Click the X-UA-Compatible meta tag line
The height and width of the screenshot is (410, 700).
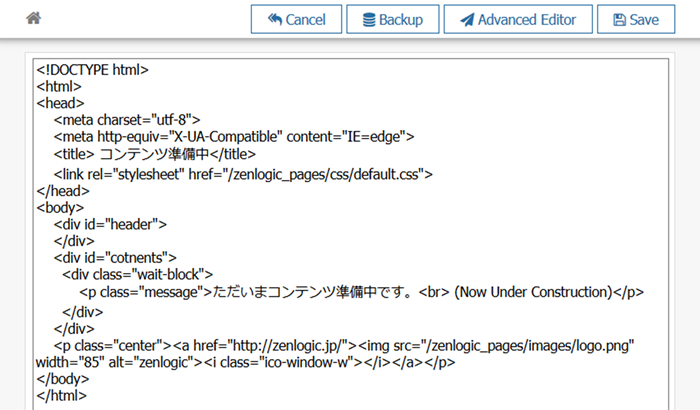(234, 137)
